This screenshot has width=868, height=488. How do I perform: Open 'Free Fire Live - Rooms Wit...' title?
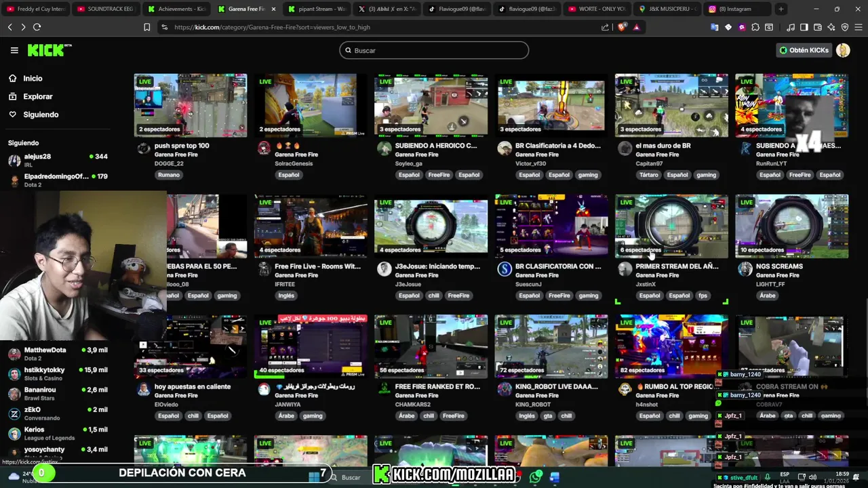coord(317,266)
